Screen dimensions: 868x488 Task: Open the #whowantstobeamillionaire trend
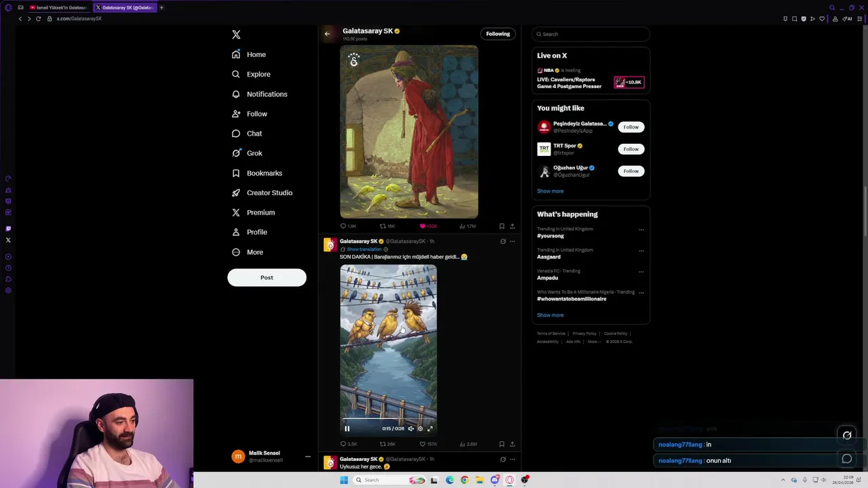pos(572,299)
